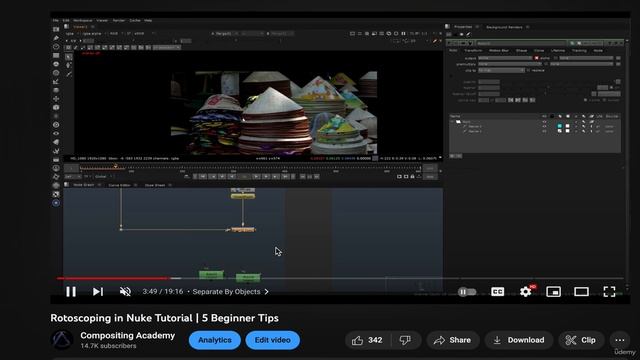640x360 pixels.
Task: Like the video with 342 likes
Action: click(367, 340)
